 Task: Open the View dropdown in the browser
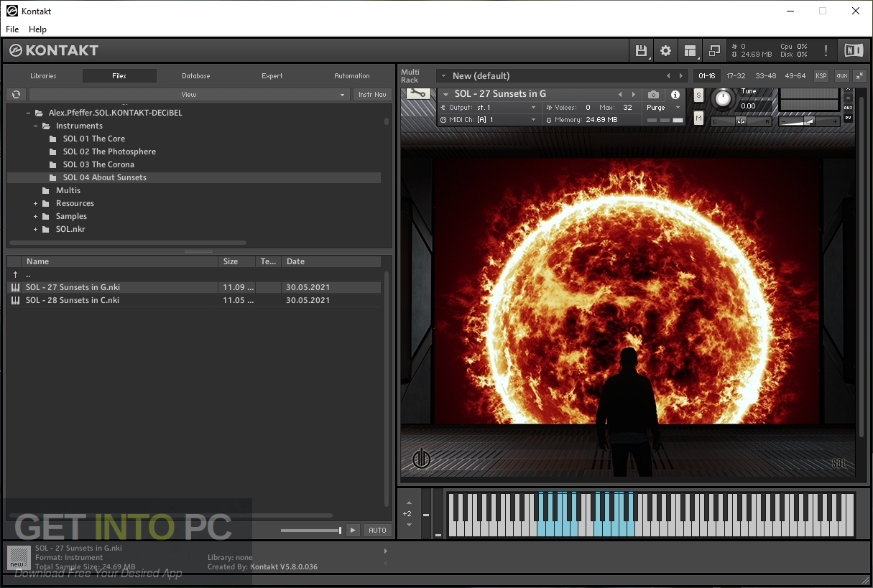click(x=189, y=94)
